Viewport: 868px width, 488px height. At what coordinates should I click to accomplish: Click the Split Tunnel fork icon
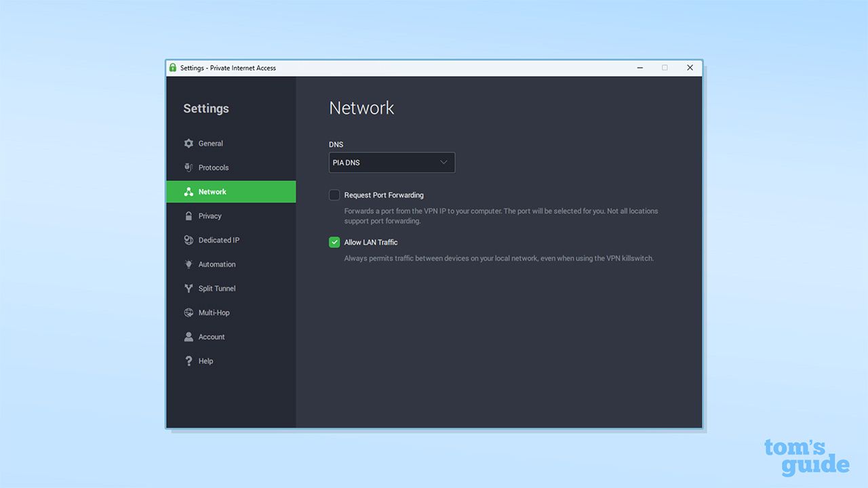(189, 289)
